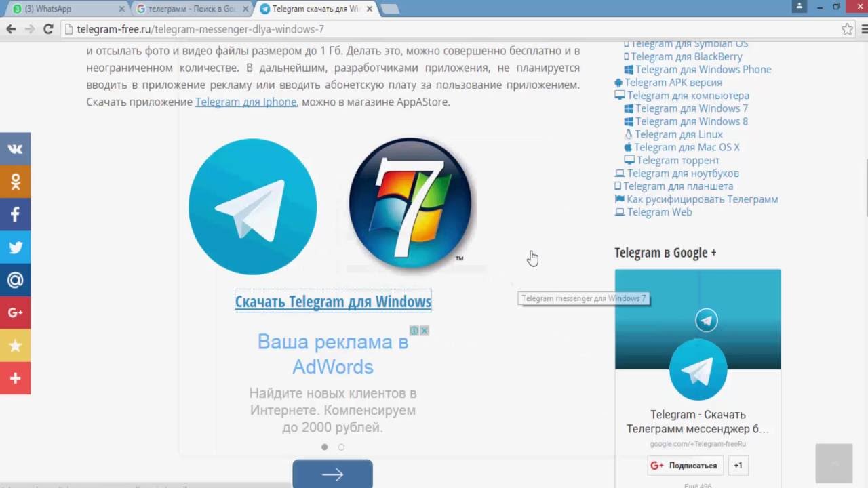Select first ad carousel dot

click(x=324, y=447)
